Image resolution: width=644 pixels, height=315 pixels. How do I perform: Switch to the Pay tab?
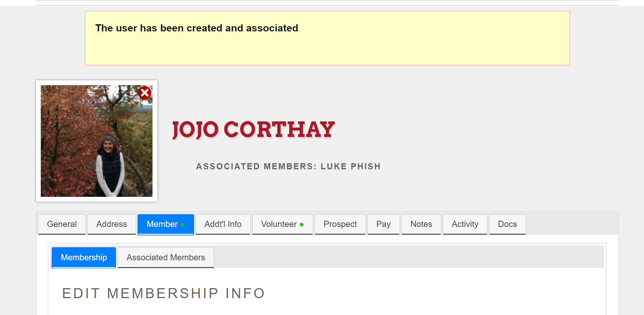384,224
